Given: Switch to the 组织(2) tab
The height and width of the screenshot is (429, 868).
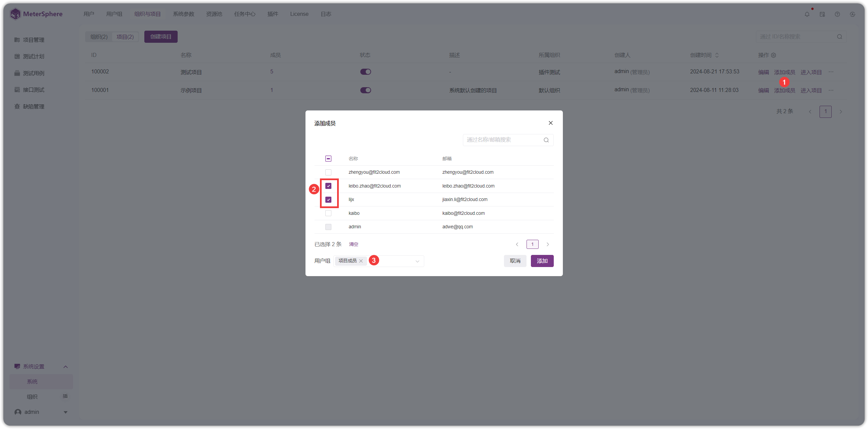Looking at the screenshot, I should click(99, 37).
